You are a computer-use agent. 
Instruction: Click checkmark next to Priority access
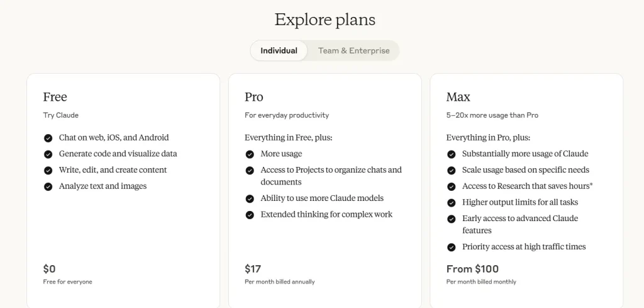tap(452, 248)
